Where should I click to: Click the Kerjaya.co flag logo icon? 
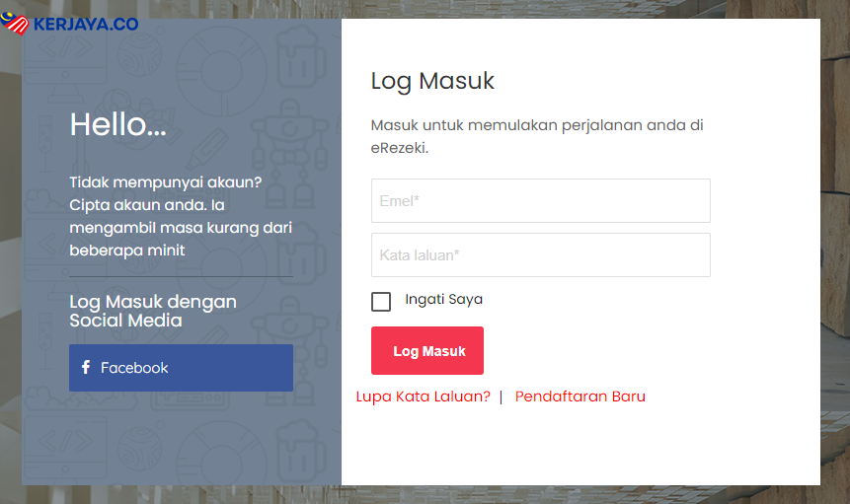[x=15, y=24]
